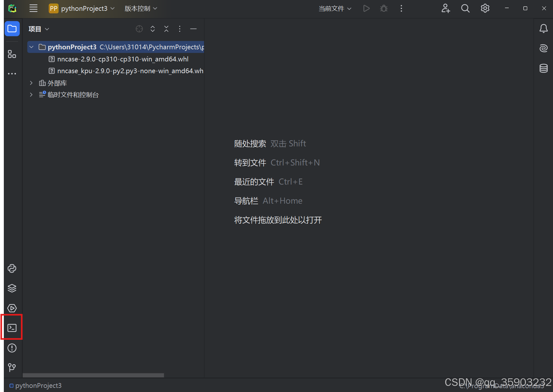553x392 pixels.
Task: Open the Problems tool window
Action: click(12, 348)
